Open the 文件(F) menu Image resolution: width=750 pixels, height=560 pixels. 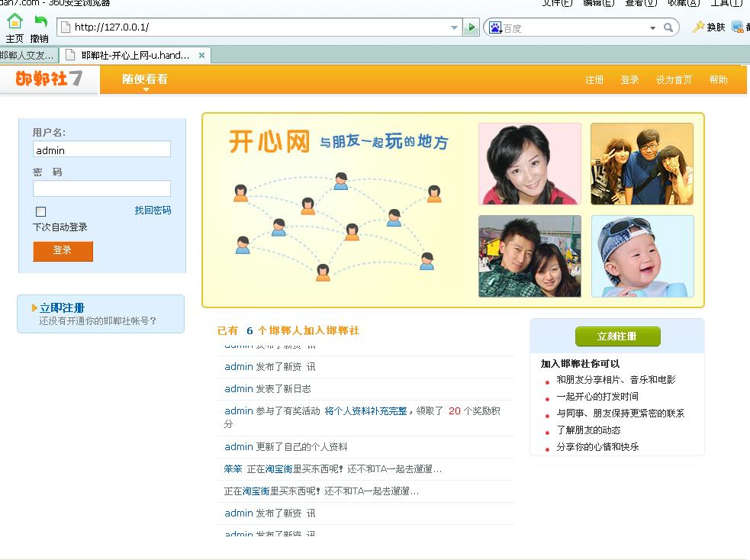pyautogui.click(x=557, y=3)
